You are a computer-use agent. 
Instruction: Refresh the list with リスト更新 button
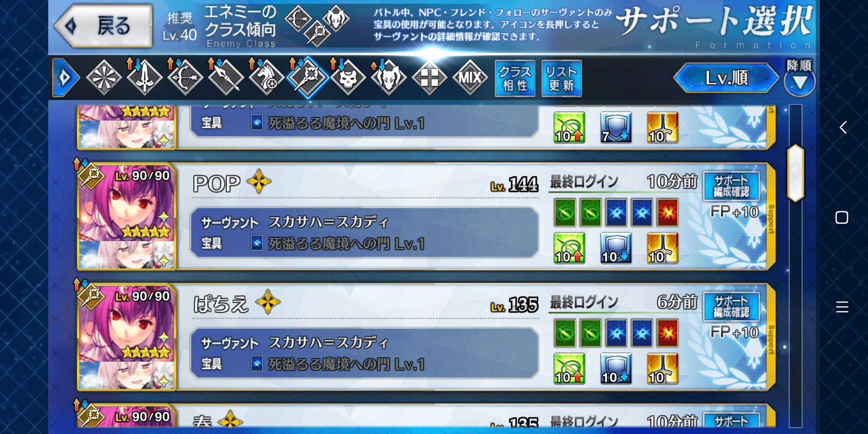pos(561,78)
